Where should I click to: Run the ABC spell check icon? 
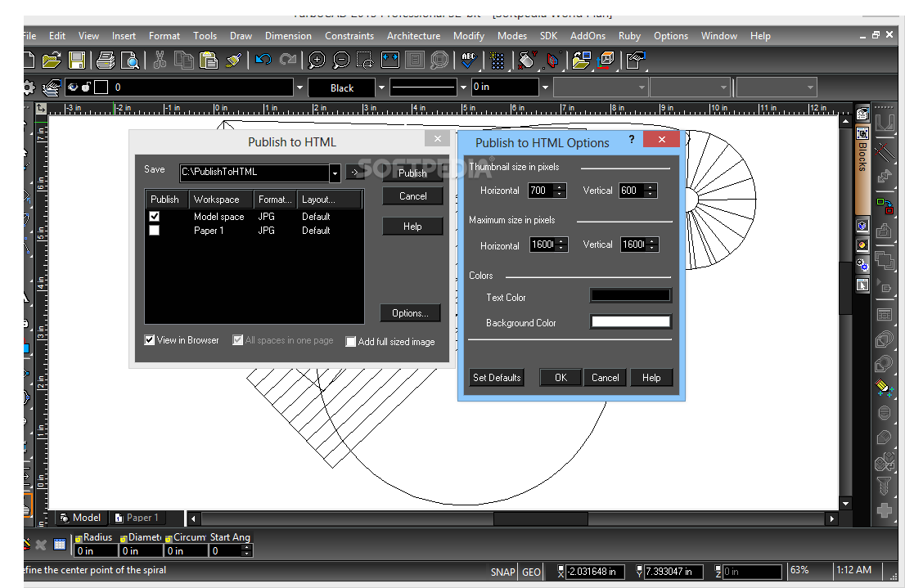click(469, 60)
